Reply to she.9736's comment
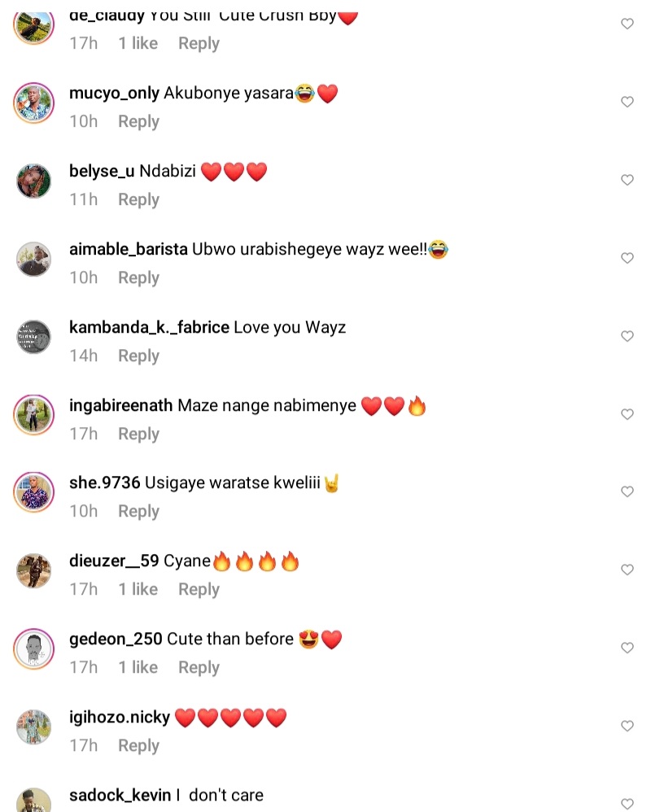 [138, 512]
